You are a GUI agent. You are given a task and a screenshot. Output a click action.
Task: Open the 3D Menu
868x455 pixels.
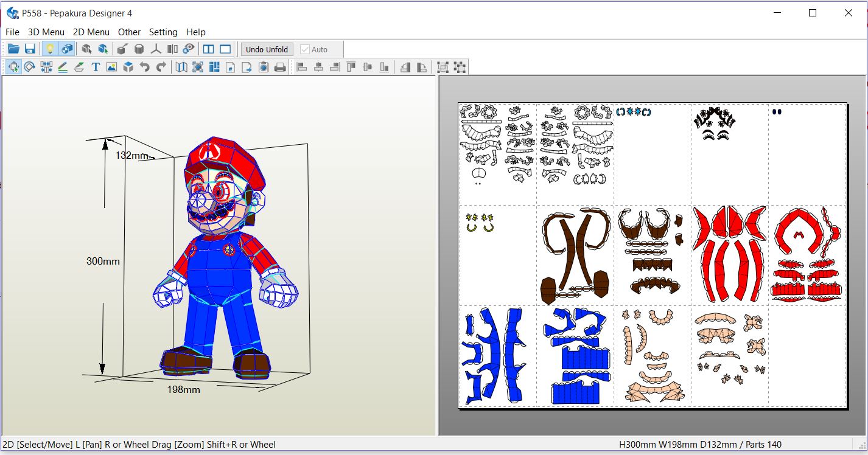click(46, 32)
